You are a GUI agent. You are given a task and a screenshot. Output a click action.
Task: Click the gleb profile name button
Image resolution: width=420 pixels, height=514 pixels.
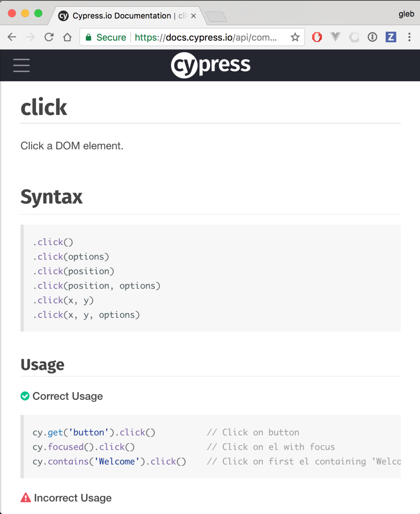[x=406, y=14]
